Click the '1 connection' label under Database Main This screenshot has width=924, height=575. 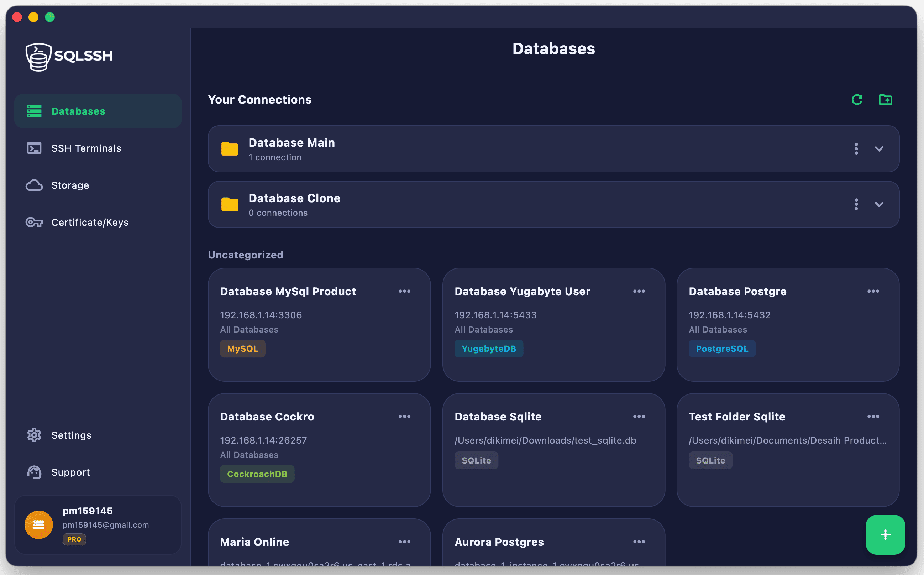[275, 157]
